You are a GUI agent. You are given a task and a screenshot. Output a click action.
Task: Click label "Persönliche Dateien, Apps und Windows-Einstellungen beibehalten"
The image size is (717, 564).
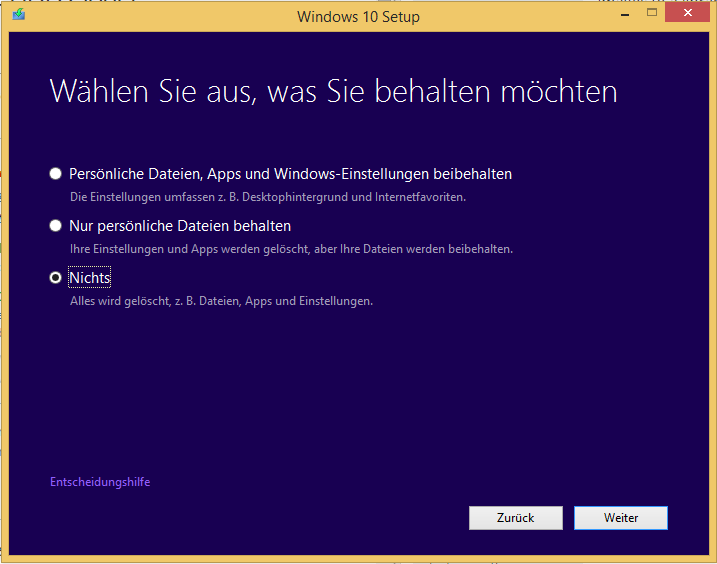coord(290,174)
